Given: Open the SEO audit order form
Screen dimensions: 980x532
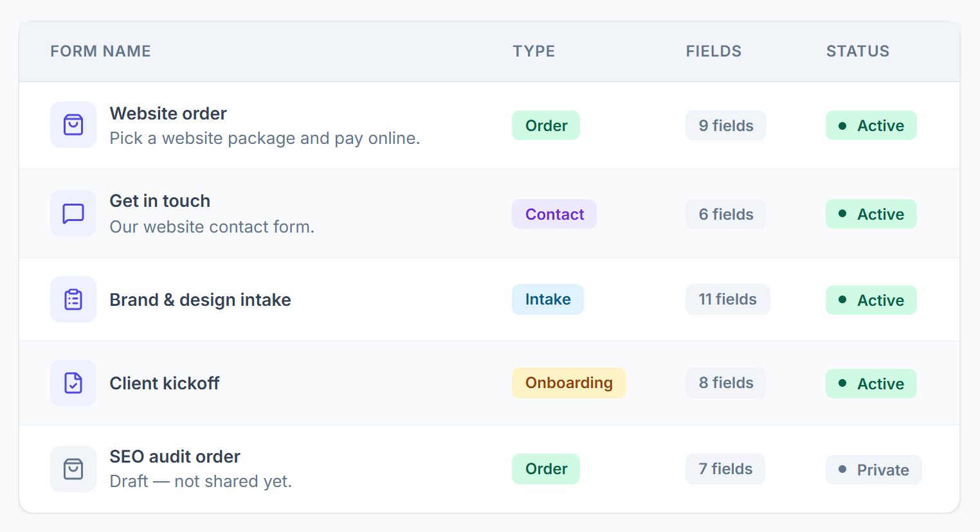Looking at the screenshot, I should [x=175, y=457].
